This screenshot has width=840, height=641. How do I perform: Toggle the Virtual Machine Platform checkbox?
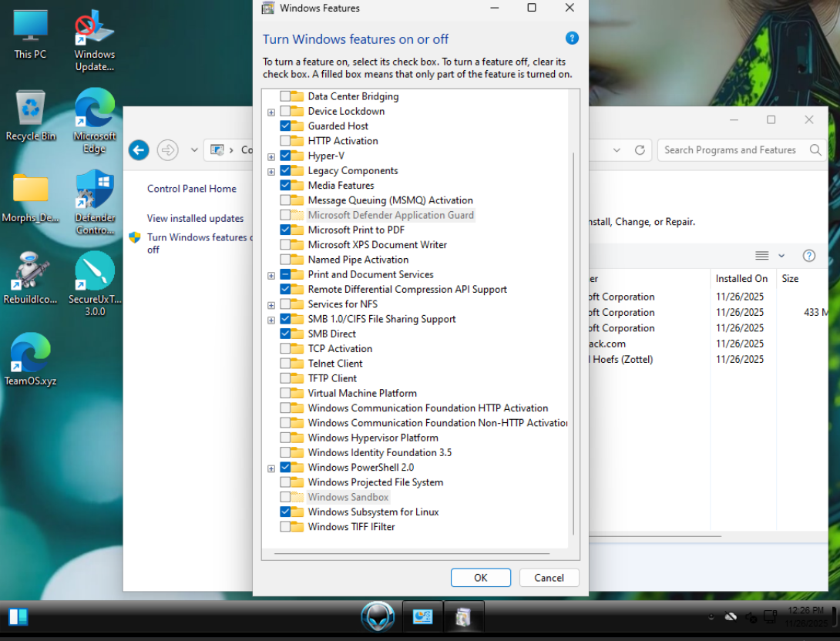click(x=286, y=394)
